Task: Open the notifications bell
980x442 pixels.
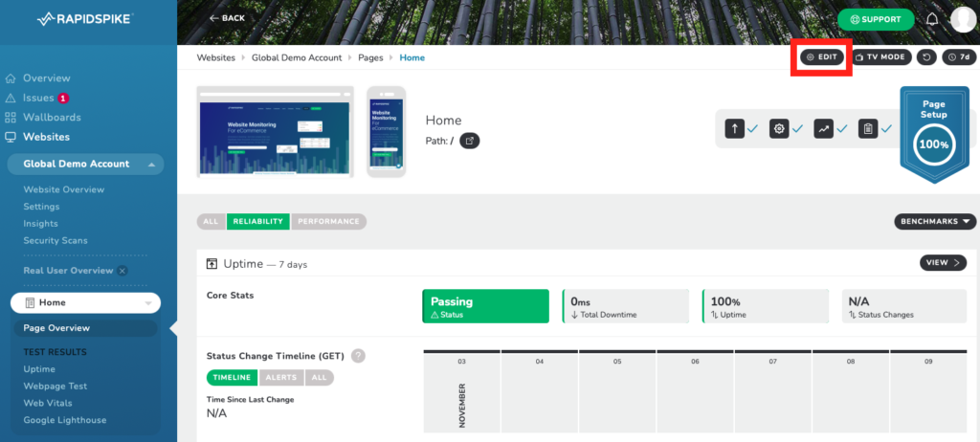Action: pyautogui.click(x=932, y=19)
